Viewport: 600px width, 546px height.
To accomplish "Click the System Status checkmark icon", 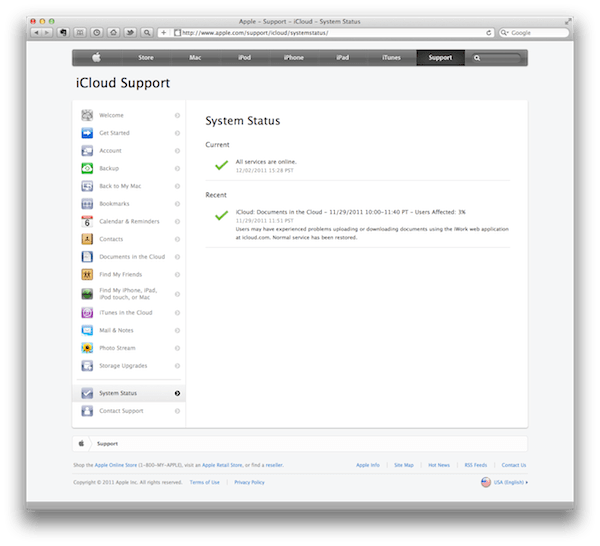I will pos(87,393).
